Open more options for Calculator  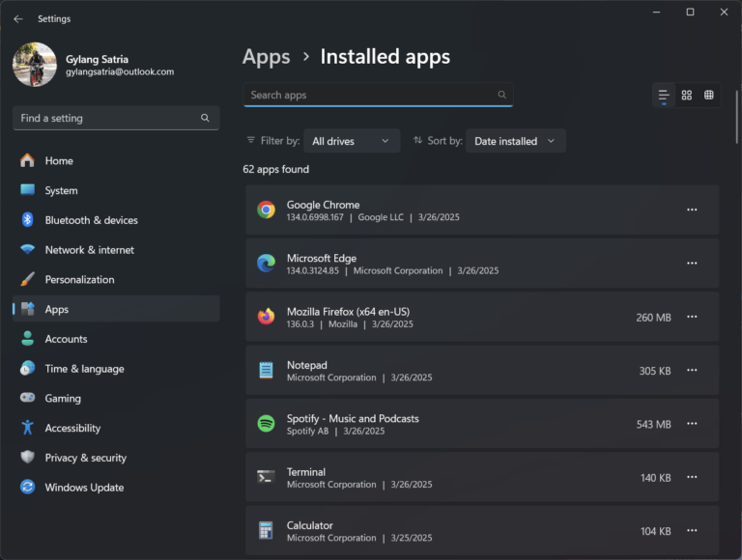692,531
